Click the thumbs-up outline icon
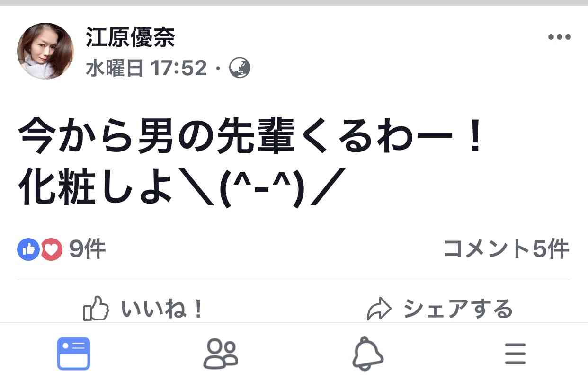 point(96,310)
